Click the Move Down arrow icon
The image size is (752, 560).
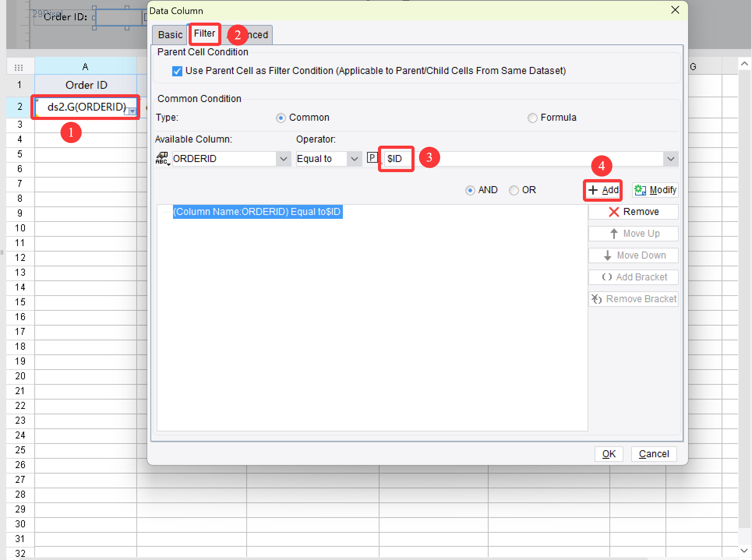pos(607,255)
